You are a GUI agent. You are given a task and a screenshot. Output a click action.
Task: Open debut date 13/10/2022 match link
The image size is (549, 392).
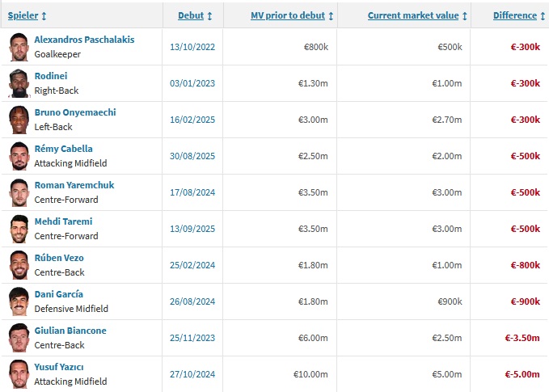pyautogui.click(x=191, y=47)
